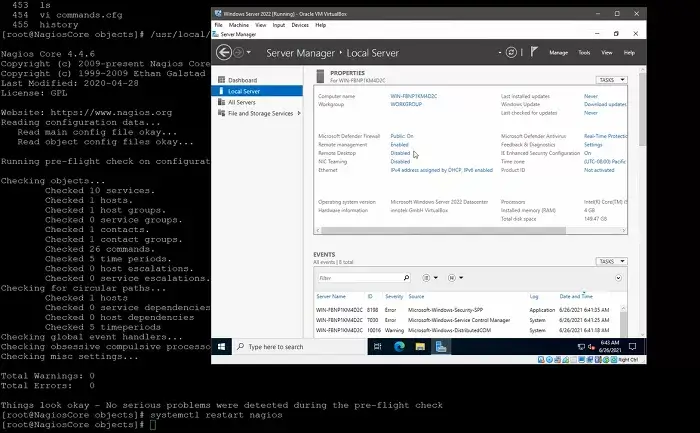Open Task View on the VM taskbar
The width and height of the screenshot is (700, 433).
pyautogui.click(x=377, y=346)
